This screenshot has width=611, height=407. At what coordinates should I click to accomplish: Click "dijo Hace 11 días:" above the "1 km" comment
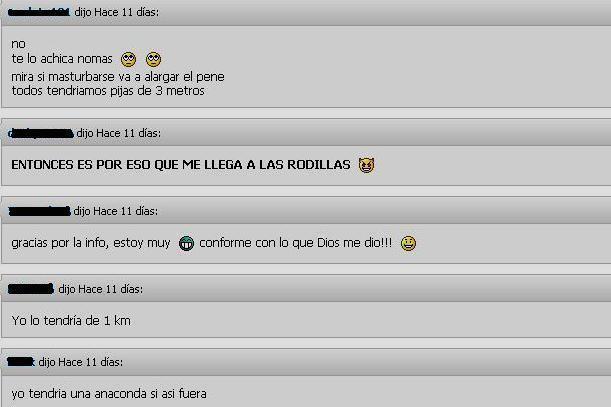click(101, 289)
